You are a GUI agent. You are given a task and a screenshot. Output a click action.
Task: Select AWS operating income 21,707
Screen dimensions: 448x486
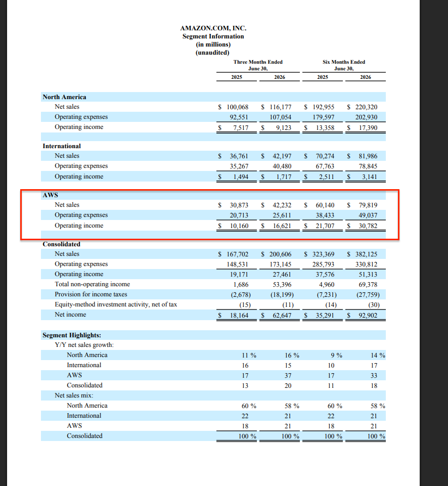tap(325, 226)
